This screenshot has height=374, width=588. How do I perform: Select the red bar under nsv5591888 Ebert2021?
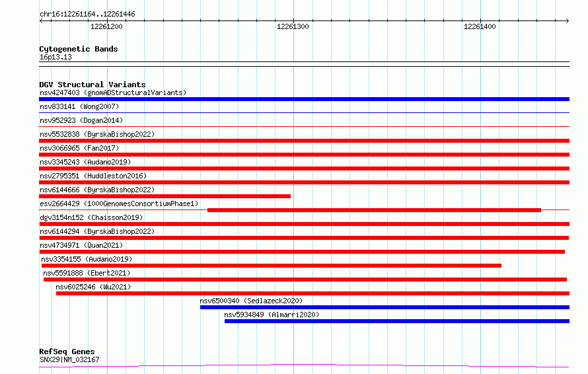(x=305, y=280)
